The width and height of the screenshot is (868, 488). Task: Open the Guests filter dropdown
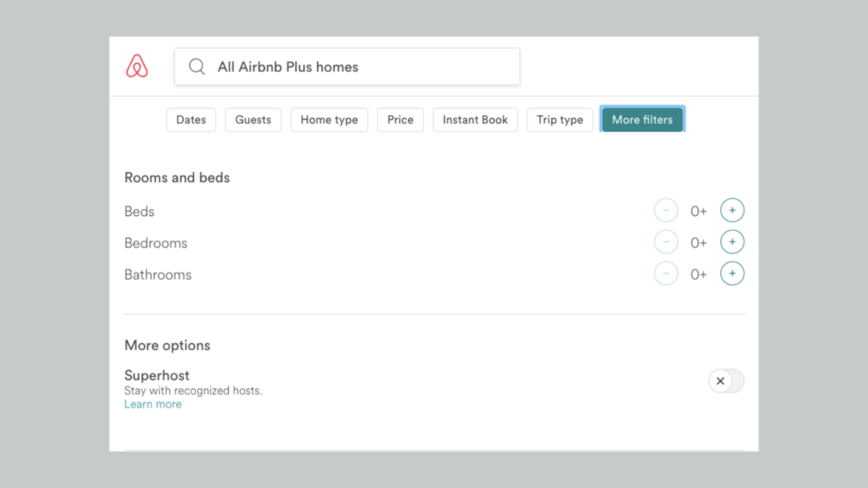[253, 119]
